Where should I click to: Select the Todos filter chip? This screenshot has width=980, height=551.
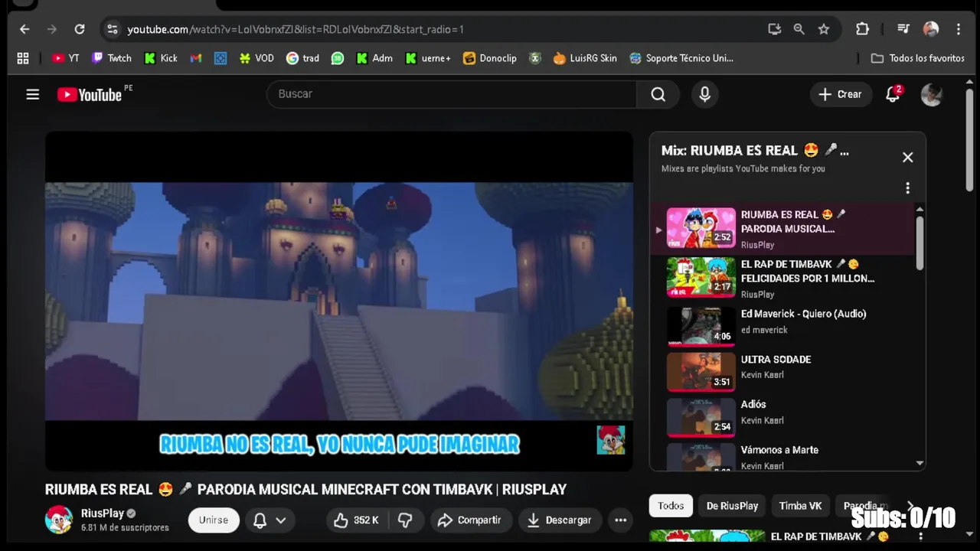click(671, 506)
